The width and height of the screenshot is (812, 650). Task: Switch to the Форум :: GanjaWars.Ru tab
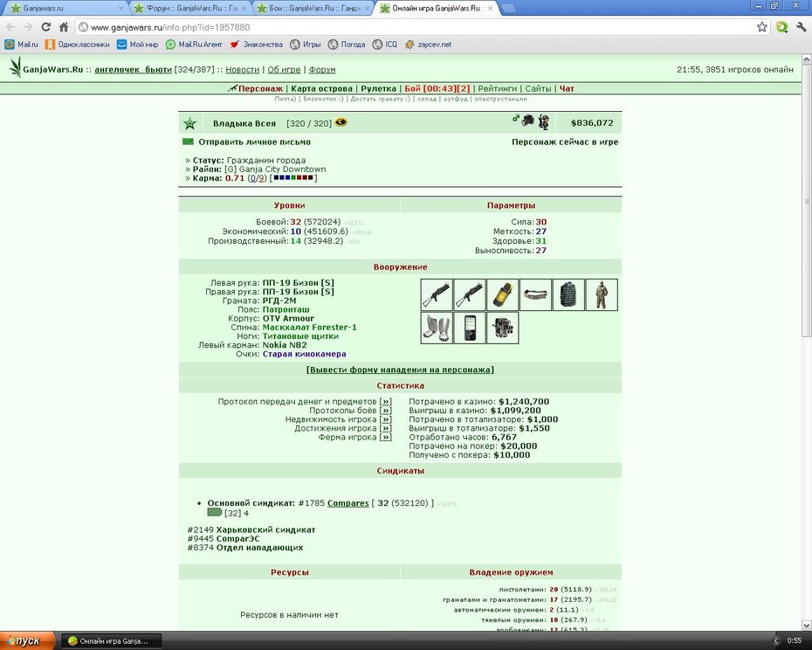tap(190, 8)
